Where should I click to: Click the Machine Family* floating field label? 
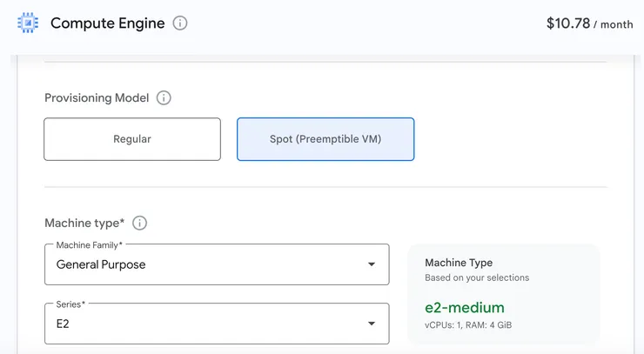(x=90, y=245)
